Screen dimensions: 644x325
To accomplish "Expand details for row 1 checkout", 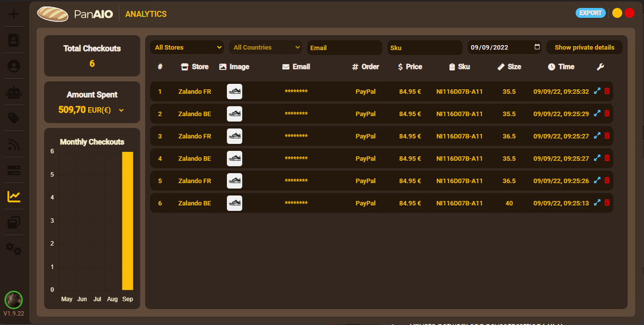I will point(597,91).
